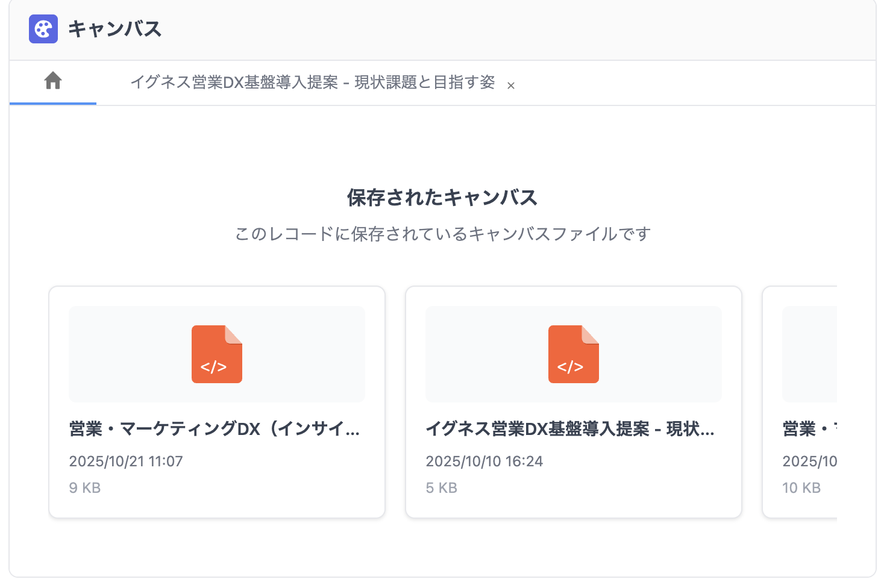881x588 pixels.
Task: Open the イグネス営業DX基盤導入提案 - 現状... canvas title
Action: pyautogui.click(x=569, y=429)
